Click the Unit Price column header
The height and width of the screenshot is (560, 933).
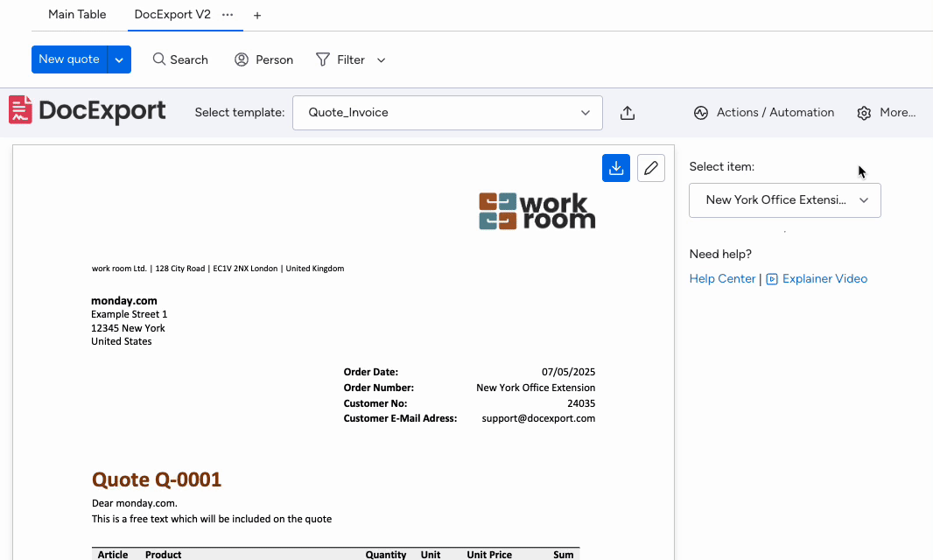489,555
